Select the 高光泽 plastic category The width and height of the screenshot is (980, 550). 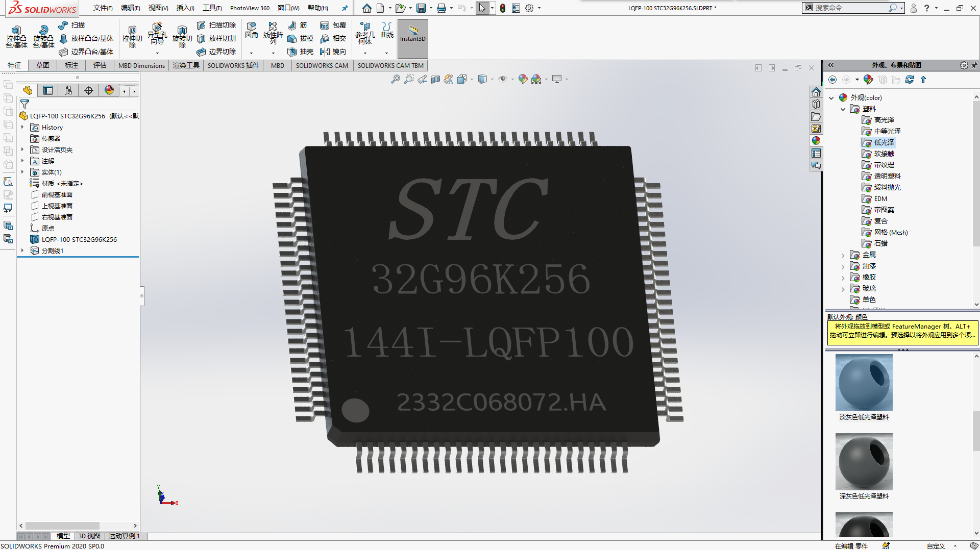[878, 120]
